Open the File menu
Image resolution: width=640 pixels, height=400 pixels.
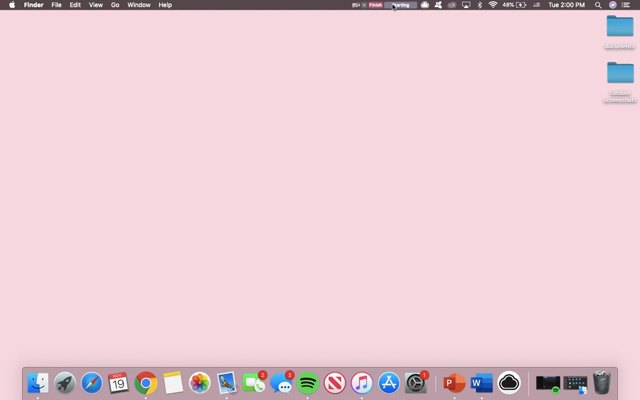point(56,5)
